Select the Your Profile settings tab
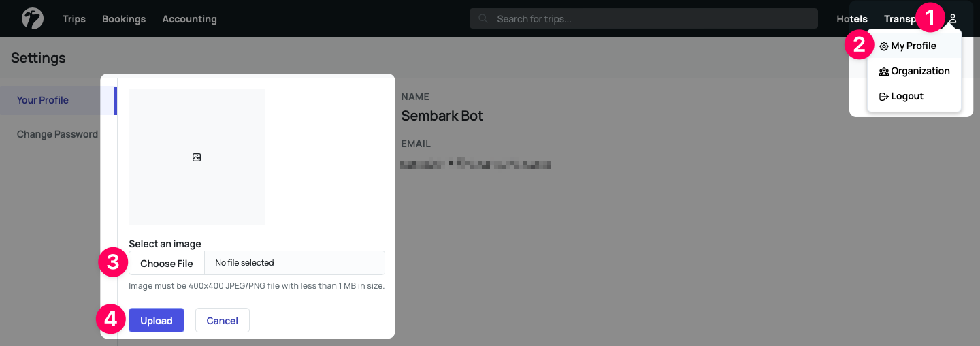 tap(43, 100)
